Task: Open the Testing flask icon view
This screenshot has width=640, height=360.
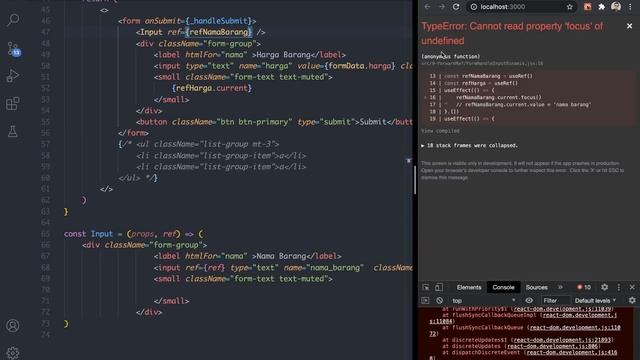Action: pos(13,131)
